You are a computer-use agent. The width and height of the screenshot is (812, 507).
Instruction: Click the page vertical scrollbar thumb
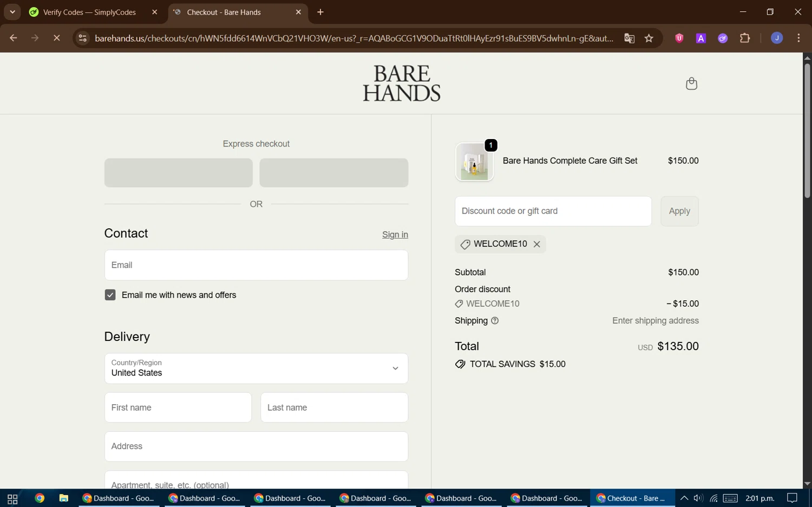coord(807,130)
